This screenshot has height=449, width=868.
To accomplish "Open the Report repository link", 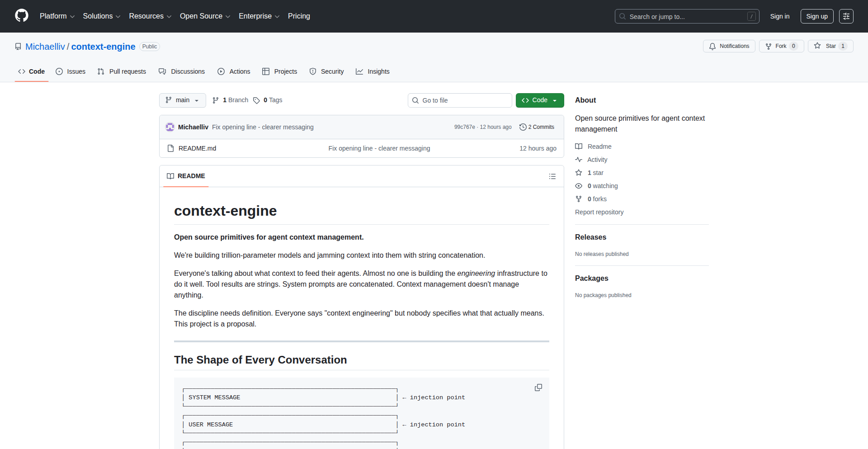I will point(599,212).
